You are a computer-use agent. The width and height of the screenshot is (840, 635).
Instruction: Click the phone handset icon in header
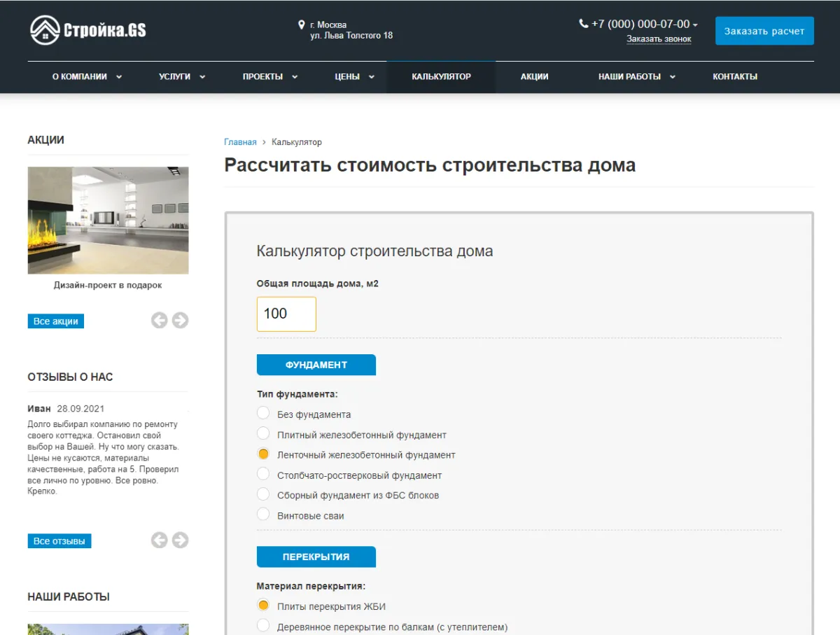[583, 23]
